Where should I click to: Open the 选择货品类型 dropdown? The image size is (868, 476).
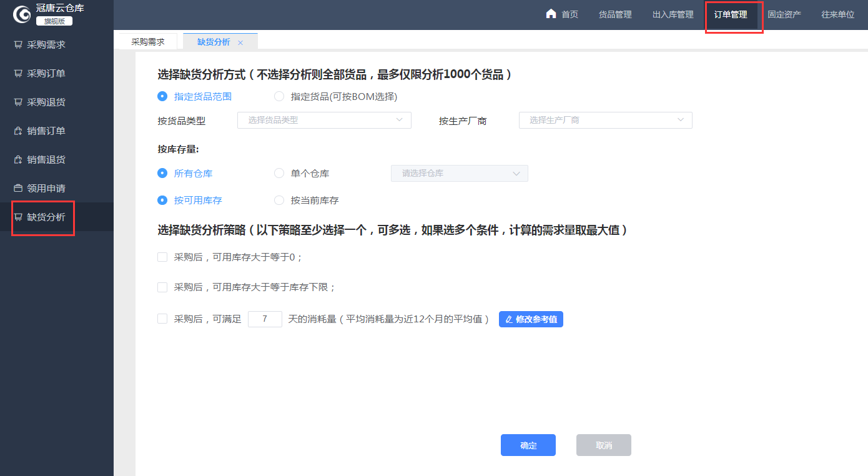pos(324,120)
